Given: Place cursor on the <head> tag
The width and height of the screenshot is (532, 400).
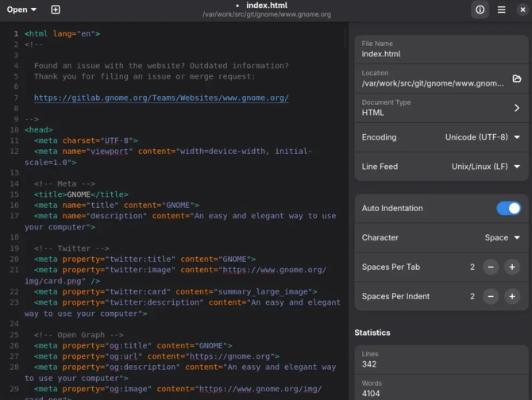Looking at the screenshot, I should click(39, 130).
